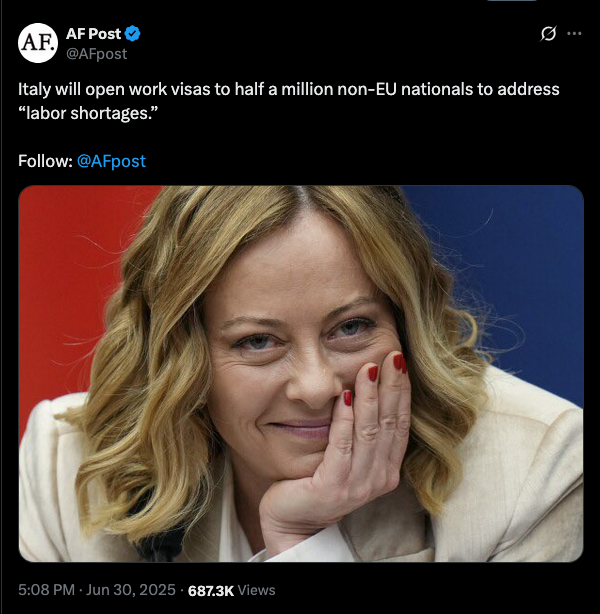Click the "labor shortages." text line
The image size is (600, 614).
(x=88, y=113)
